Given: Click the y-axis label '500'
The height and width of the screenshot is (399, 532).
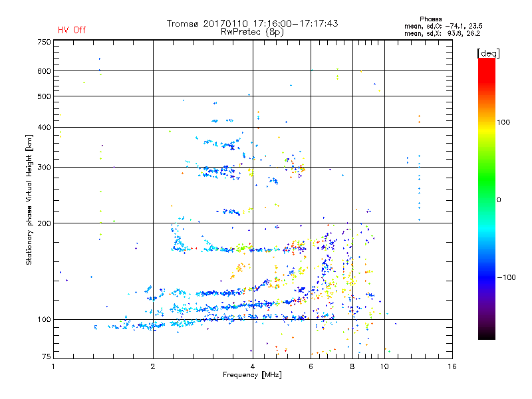Looking at the screenshot, I should point(44,96).
